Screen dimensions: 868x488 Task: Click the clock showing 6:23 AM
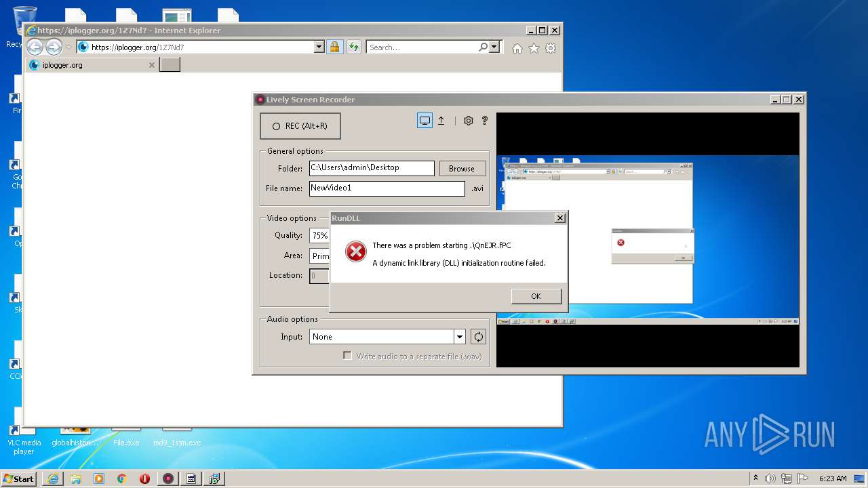[833, 479]
